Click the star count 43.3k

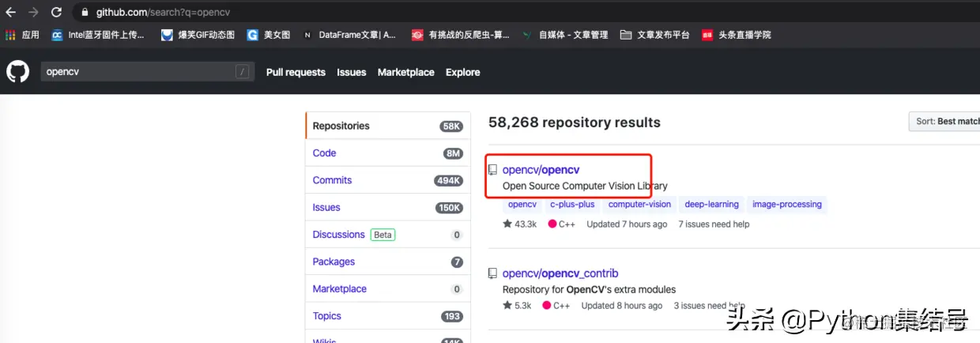(x=520, y=224)
